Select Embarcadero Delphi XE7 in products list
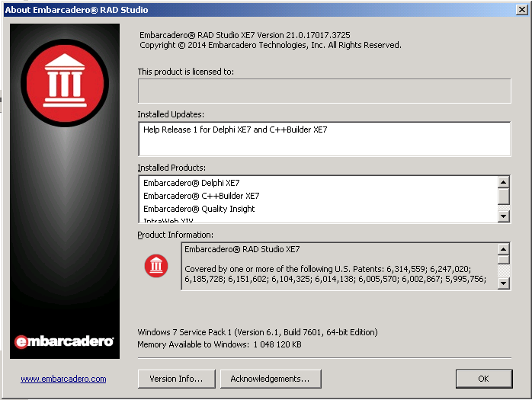The width and height of the screenshot is (532, 400). tap(191, 183)
